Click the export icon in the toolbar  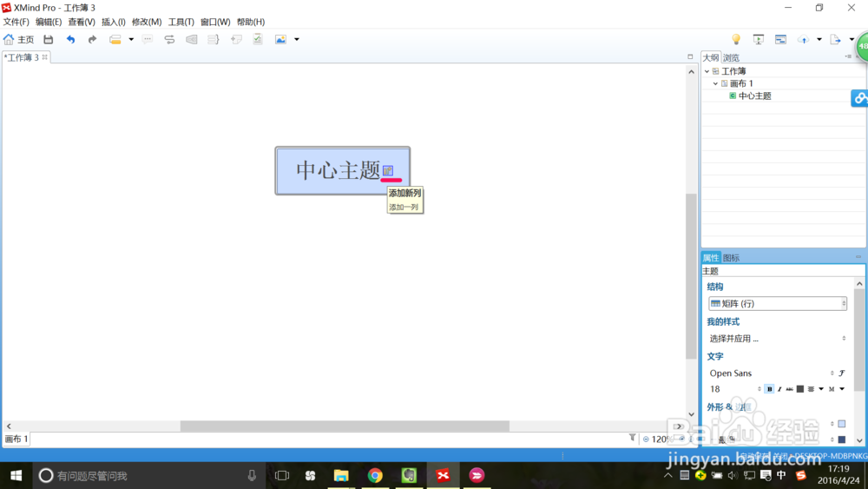835,39
